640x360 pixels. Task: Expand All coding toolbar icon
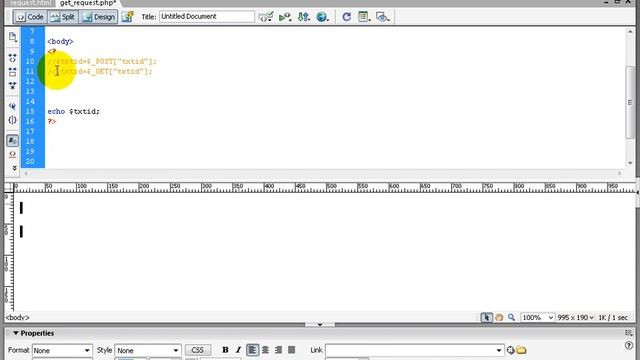coord(13,86)
